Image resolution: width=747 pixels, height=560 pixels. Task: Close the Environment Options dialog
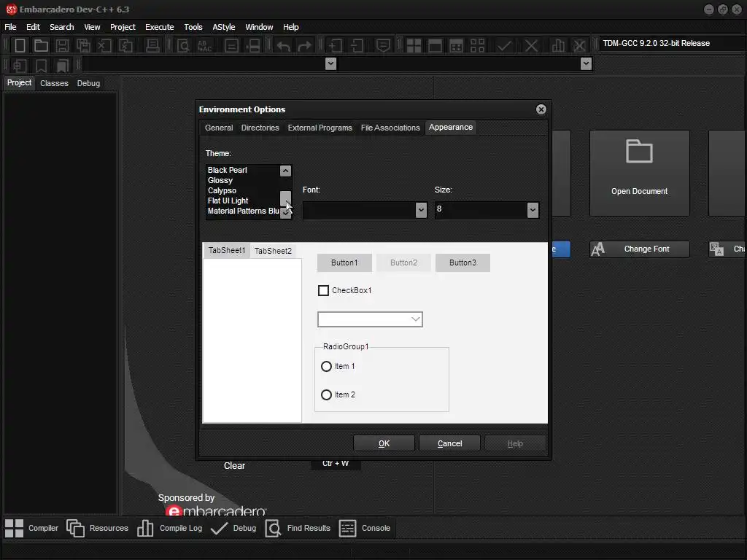[541, 109]
